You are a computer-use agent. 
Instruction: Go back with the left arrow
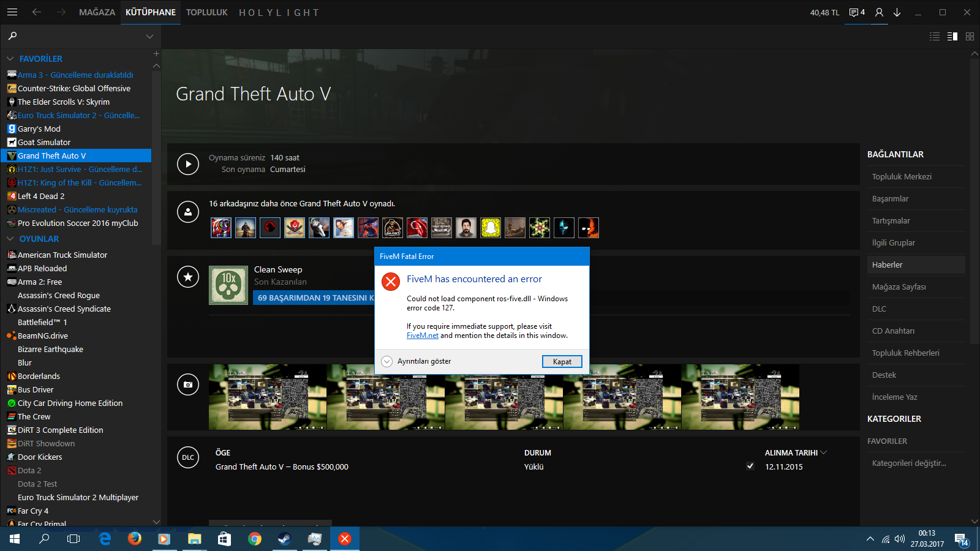37,12
